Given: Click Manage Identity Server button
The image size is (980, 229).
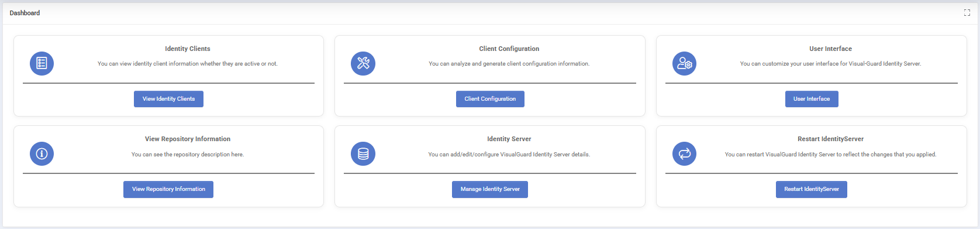Looking at the screenshot, I should click(x=490, y=189).
